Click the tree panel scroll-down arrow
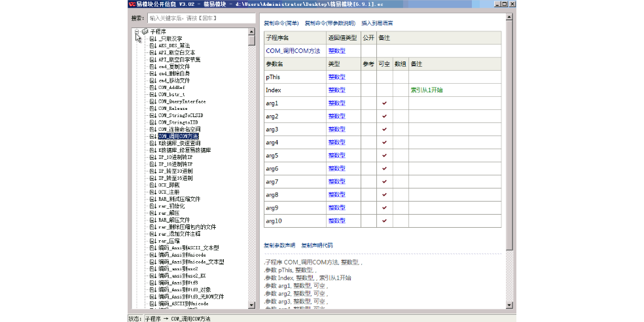 tap(252, 305)
